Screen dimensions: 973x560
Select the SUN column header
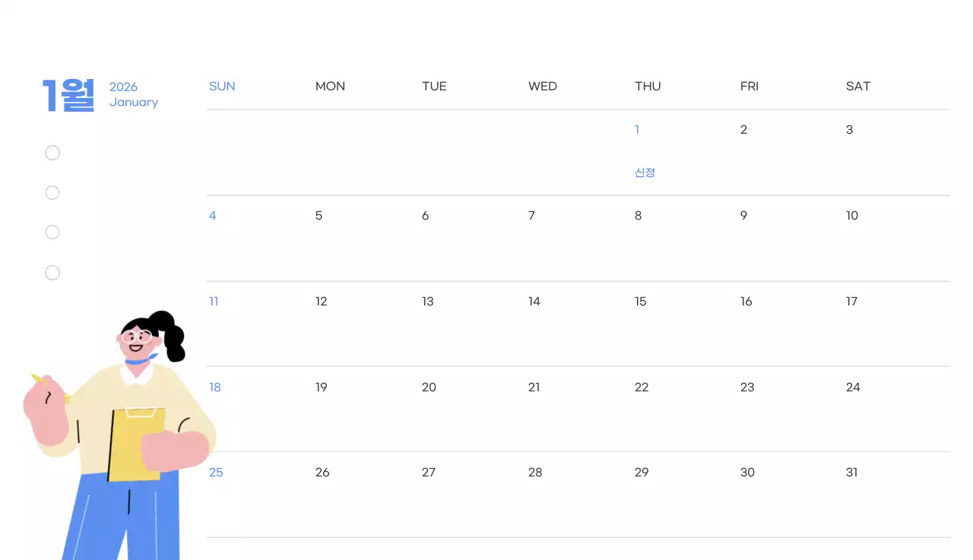[222, 87]
